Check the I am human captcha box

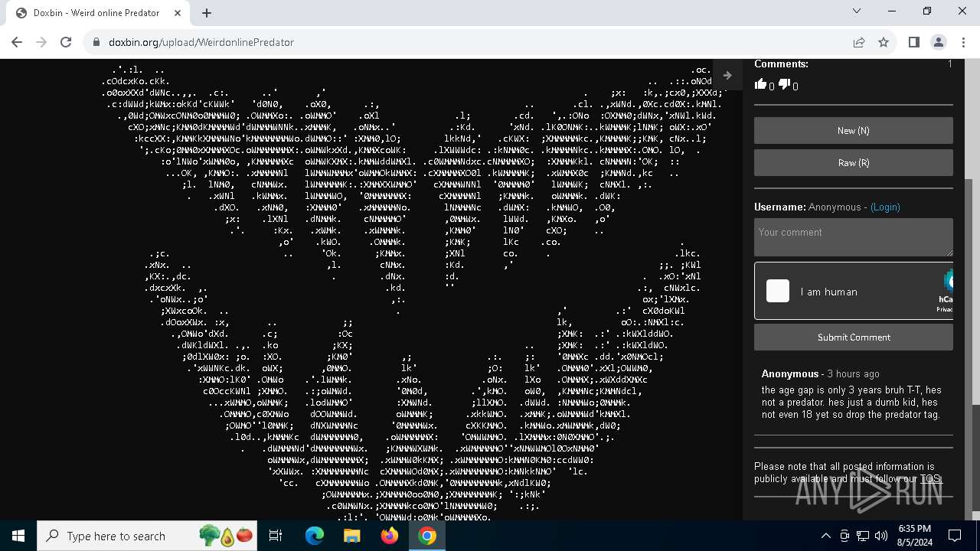[778, 291]
